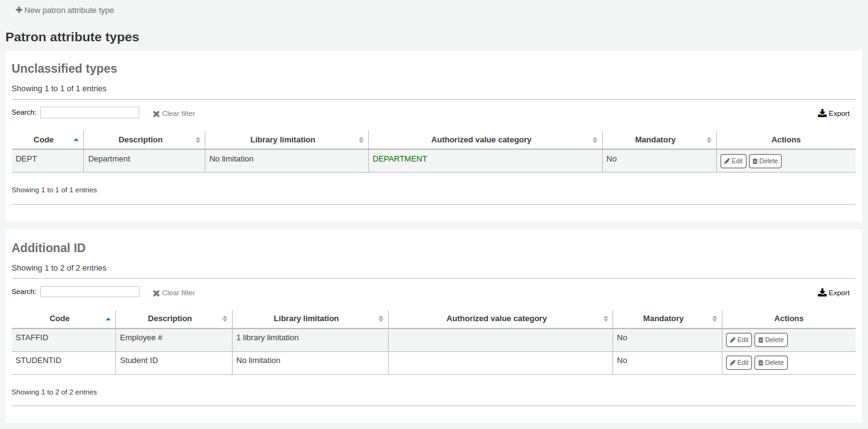Sort the Additional ID table by Code

click(60, 318)
